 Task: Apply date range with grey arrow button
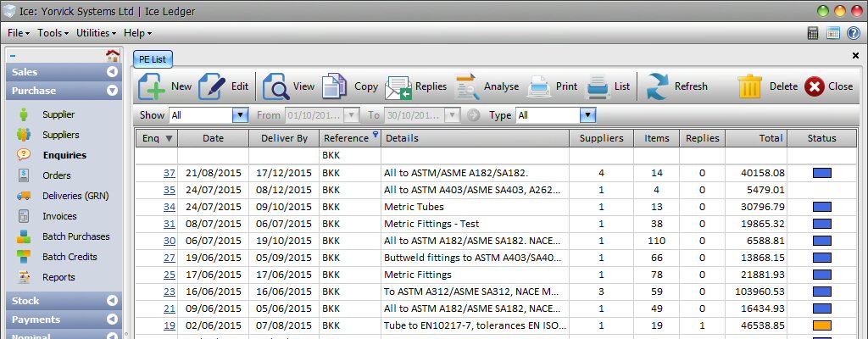(473, 115)
